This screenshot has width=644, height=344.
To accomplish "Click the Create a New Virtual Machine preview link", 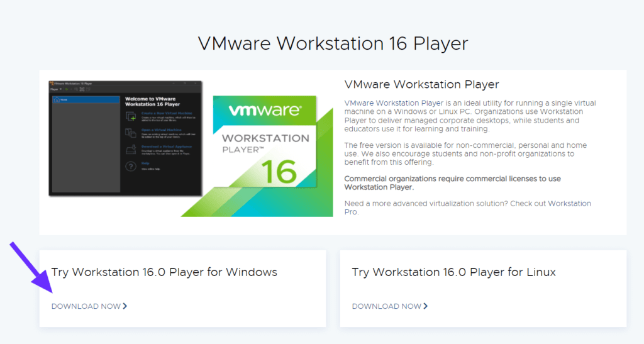I will 166,113.
